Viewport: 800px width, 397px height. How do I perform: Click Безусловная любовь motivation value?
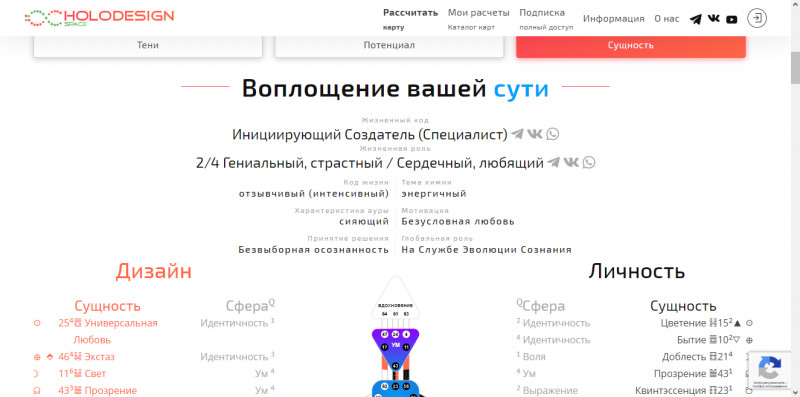point(458,221)
